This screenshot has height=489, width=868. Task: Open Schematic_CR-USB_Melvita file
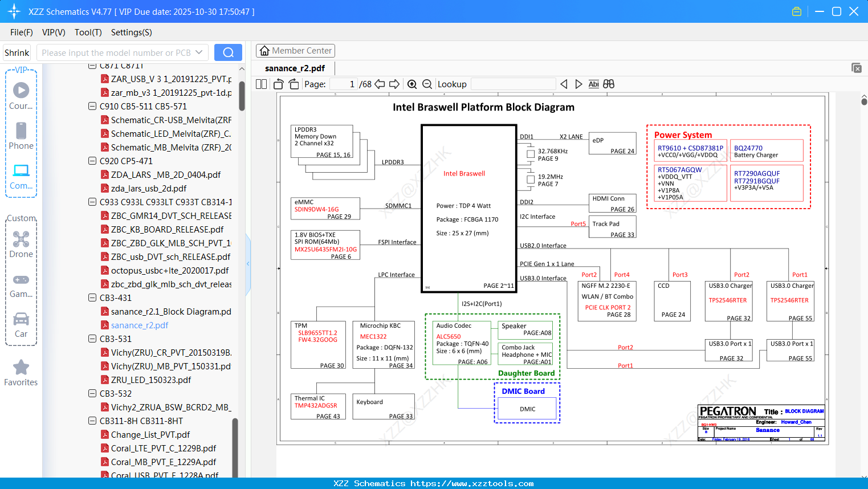click(171, 120)
